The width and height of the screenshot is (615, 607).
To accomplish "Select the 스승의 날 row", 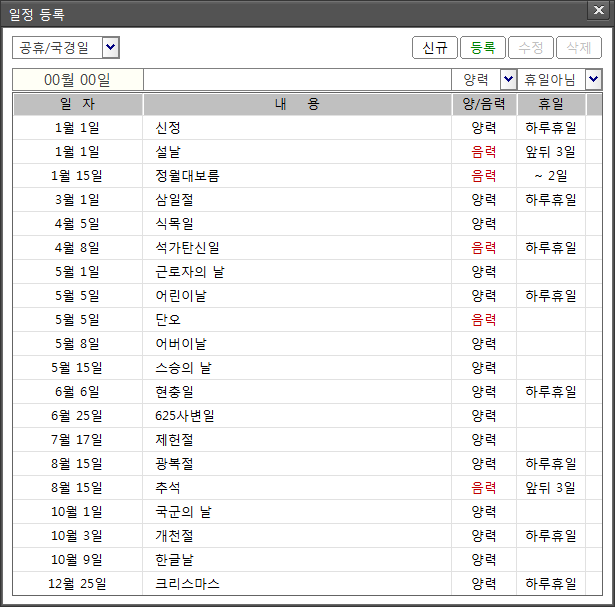I will (x=308, y=368).
